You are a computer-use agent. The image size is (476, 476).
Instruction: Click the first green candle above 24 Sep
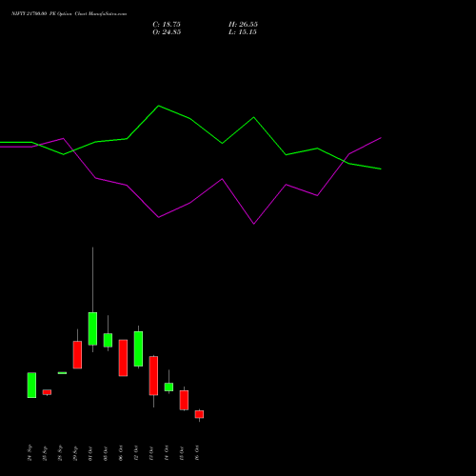click(31, 385)
